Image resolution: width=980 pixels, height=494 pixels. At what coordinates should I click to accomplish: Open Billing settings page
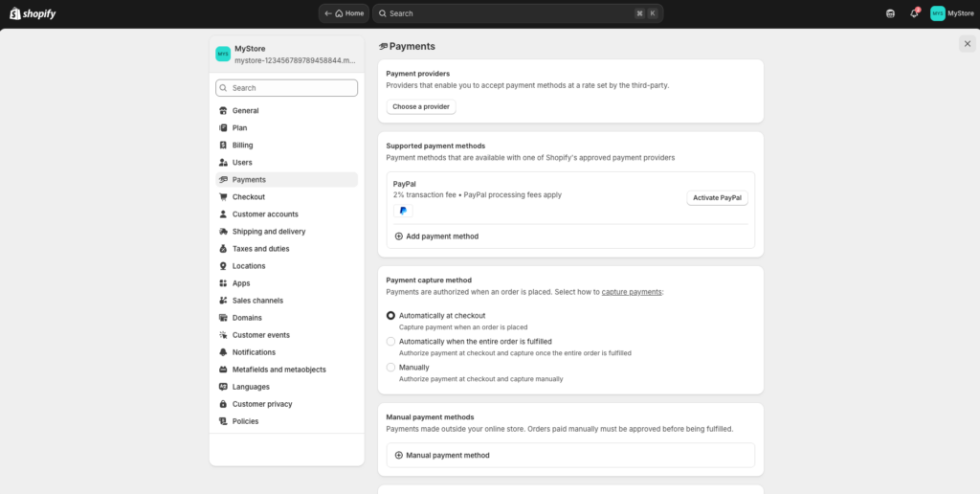287,146
